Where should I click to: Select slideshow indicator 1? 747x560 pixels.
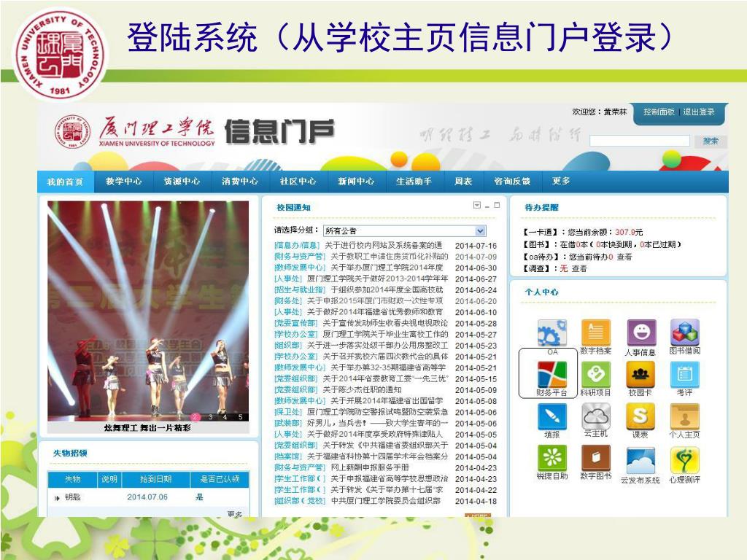pos(180,416)
